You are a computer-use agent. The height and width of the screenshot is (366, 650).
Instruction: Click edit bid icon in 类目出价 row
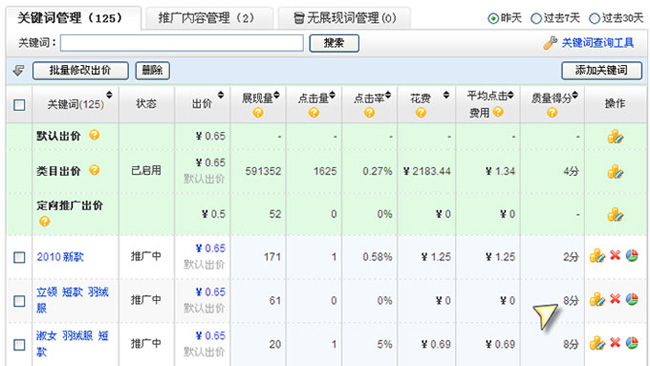615,171
